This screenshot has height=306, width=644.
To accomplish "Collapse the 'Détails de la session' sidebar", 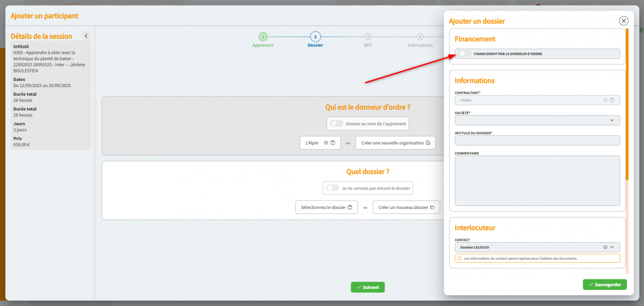I will (x=86, y=36).
